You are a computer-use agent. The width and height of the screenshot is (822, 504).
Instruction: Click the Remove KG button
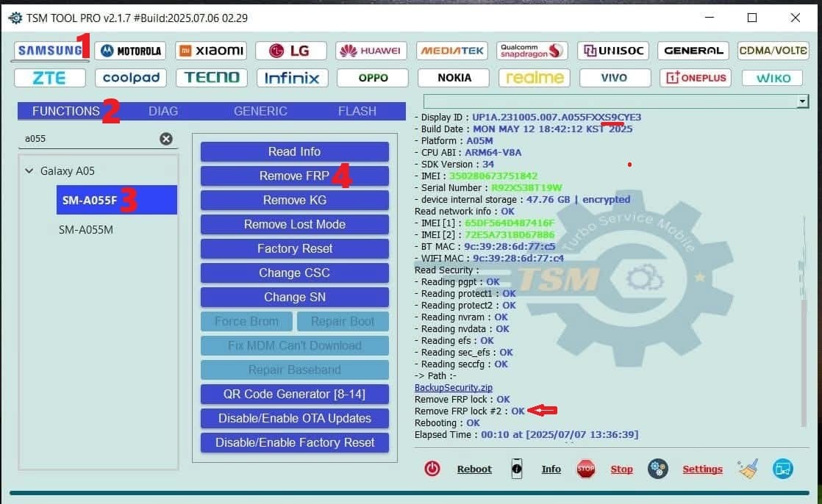tap(295, 200)
